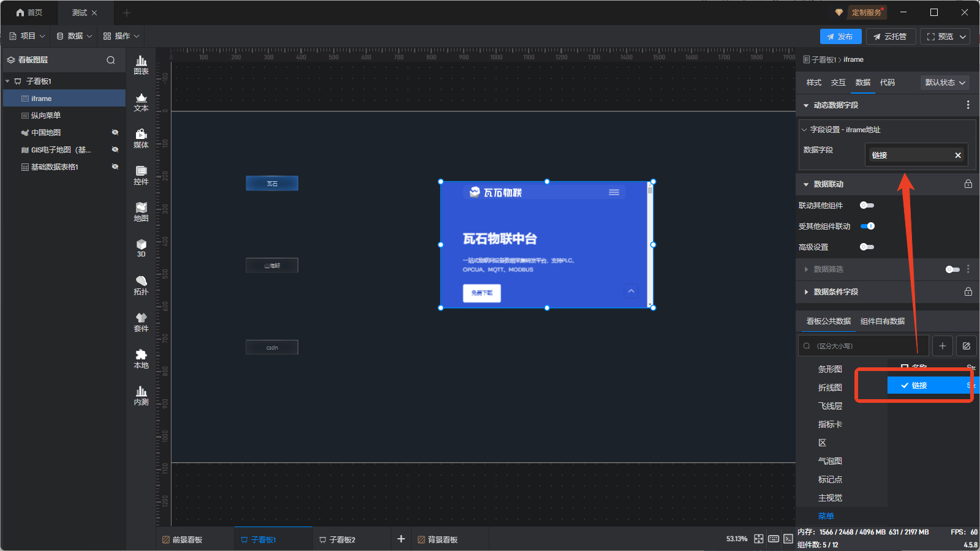Click the 数据联动 lock icon
This screenshot has height=551, width=980.
tap(968, 184)
